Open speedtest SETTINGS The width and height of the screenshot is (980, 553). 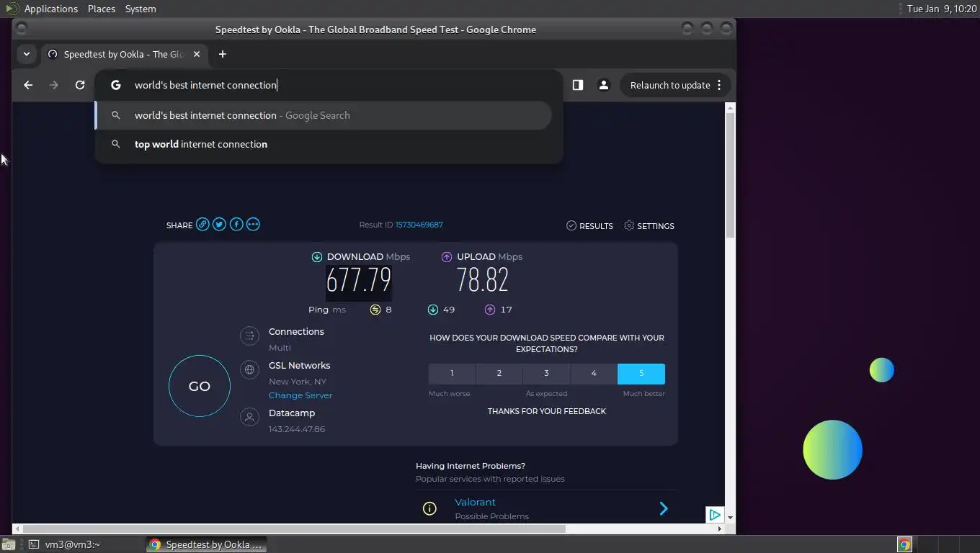point(649,226)
